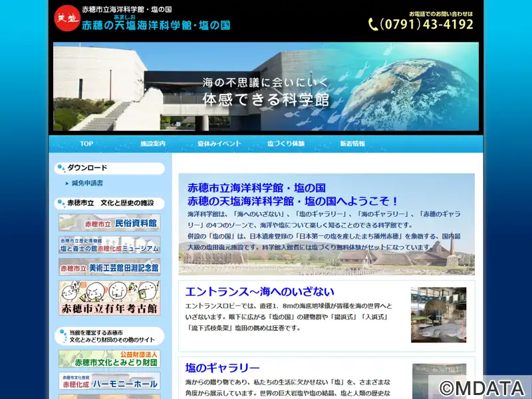532x399 pixels.
Task: Click the arrow beside 減免申請書
Action: click(x=67, y=184)
